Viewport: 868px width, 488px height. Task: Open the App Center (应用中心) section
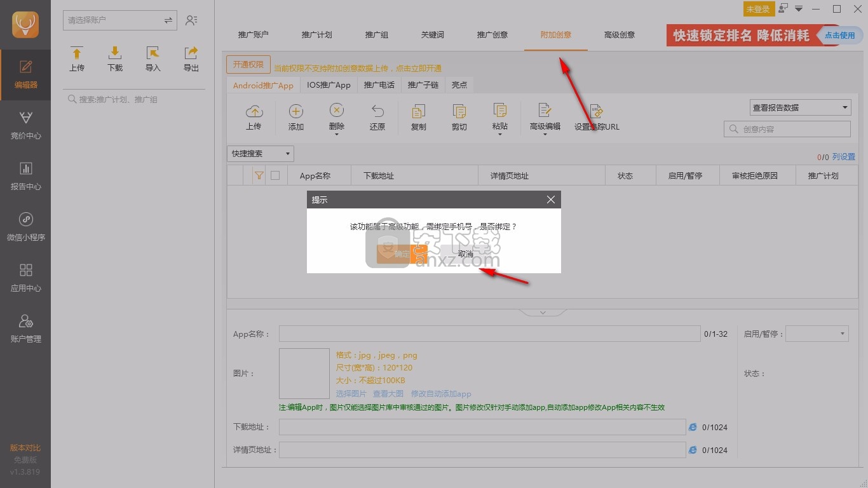[25, 278]
